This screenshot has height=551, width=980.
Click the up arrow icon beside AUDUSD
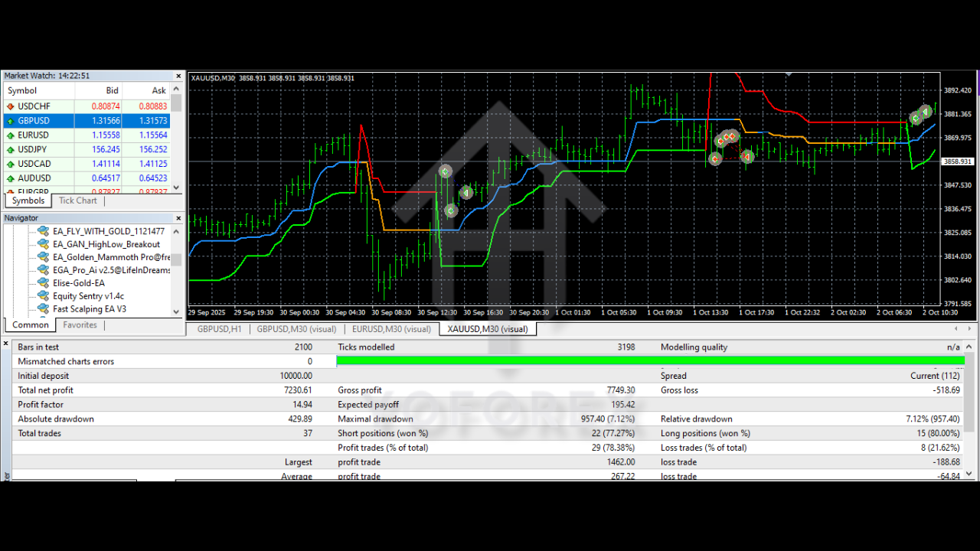11,178
